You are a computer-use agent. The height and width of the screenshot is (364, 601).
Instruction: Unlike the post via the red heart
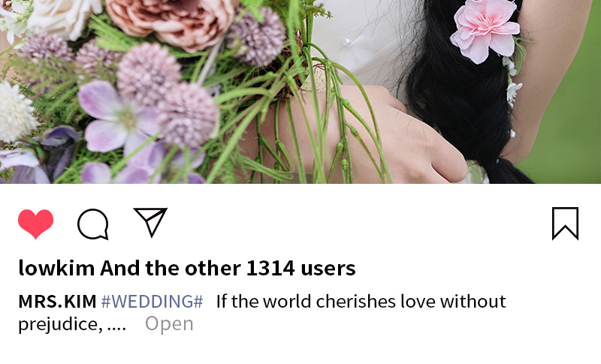(35, 224)
